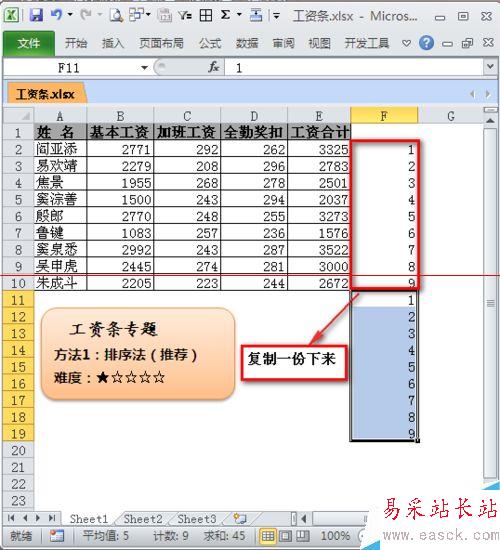Click the Excel application icon
This screenshot has width=500, height=550.
tap(12, 15)
